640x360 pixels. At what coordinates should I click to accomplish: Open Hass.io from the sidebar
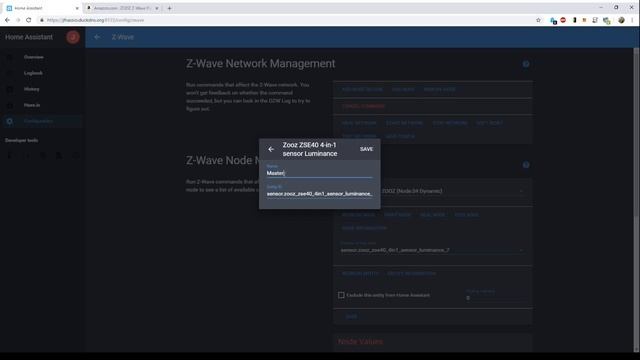click(32, 105)
